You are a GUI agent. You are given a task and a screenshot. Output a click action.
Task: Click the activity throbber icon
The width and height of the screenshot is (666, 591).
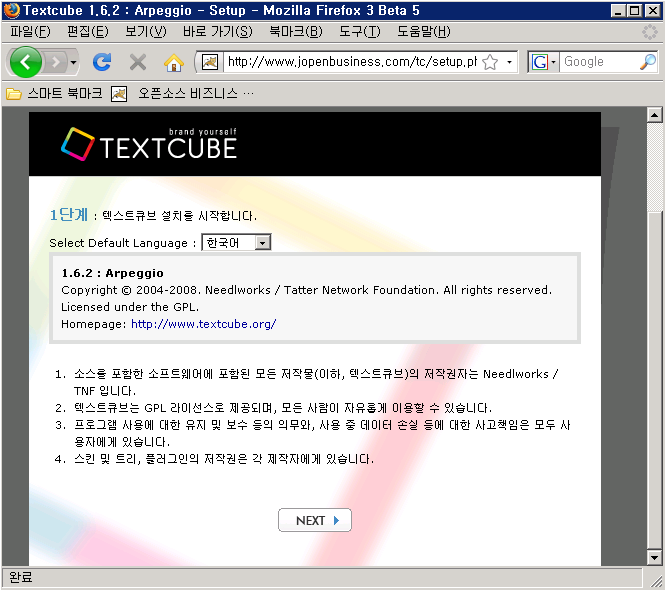(649, 32)
